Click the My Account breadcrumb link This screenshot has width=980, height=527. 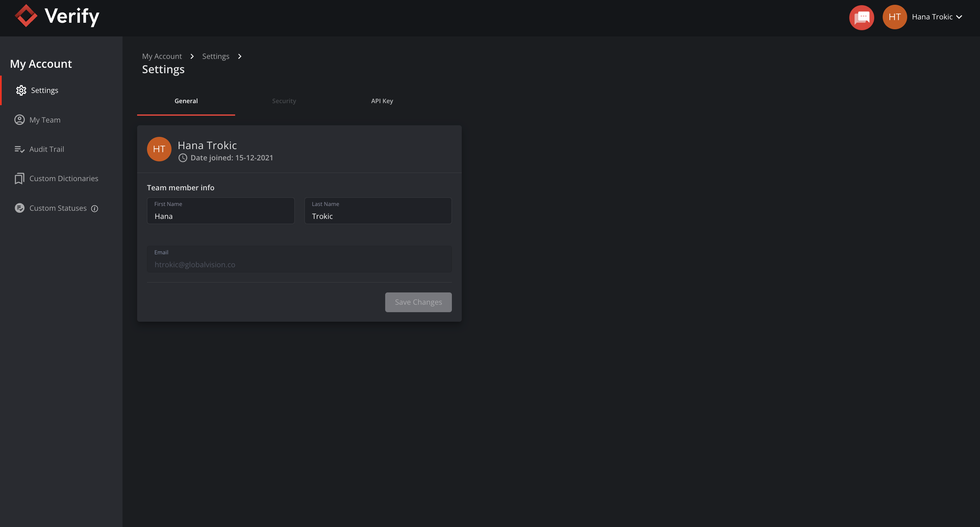(x=162, y=56)
